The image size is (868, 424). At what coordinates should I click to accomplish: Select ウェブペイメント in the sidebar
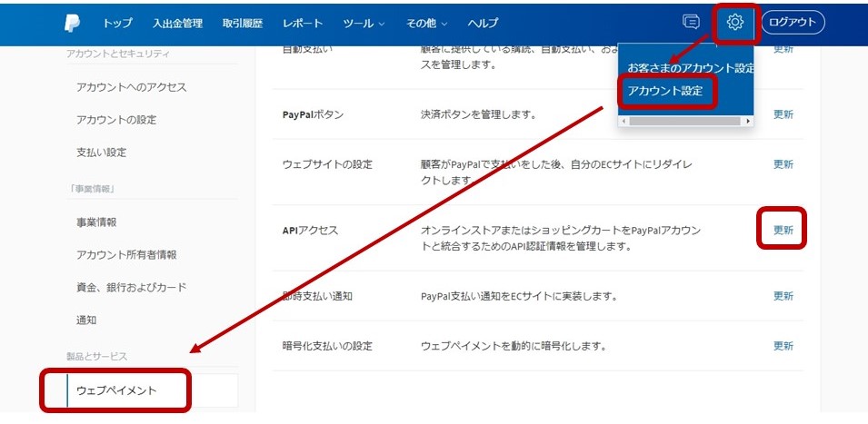click(x=152, y=390)
